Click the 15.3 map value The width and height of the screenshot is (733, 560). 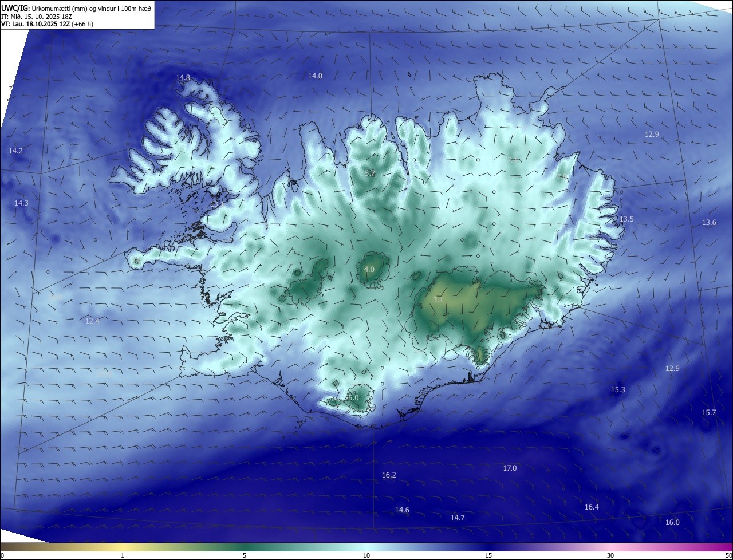[x=618, y=389]
